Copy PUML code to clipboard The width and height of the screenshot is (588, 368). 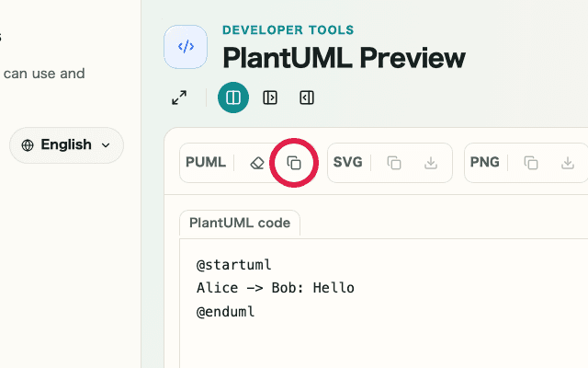[294, 163]
